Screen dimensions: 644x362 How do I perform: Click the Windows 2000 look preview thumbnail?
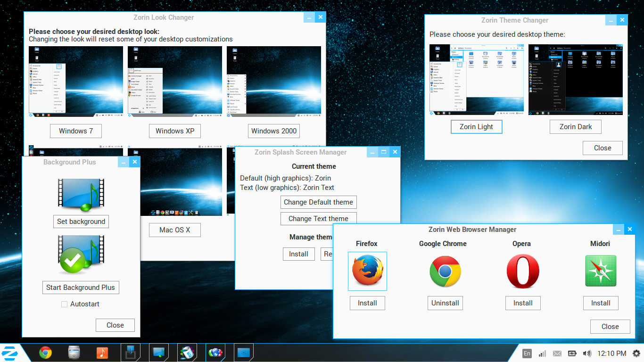click(x=274, y=82)
